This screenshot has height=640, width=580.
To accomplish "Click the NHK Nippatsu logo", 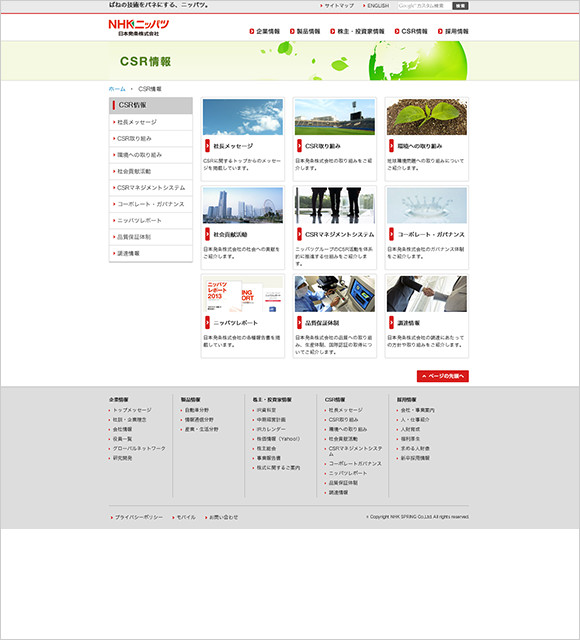I will [x=138, y=28].
